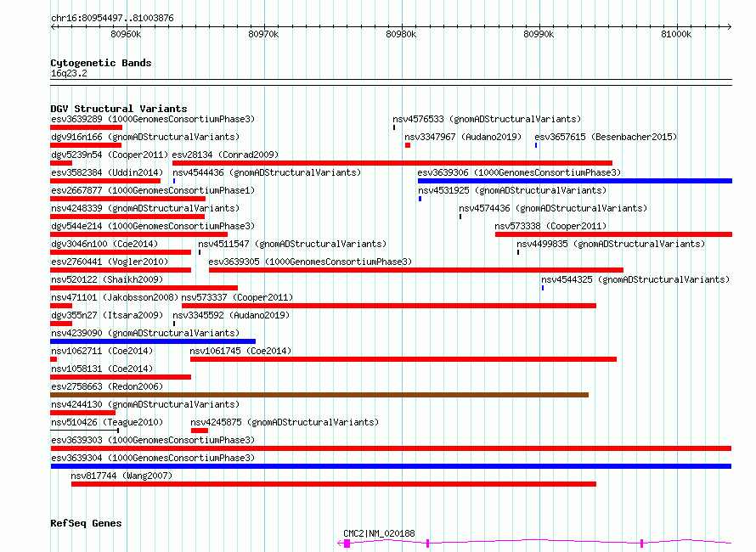Click the esv28134 (Conrad2009) variant label
The image size is (756, 552).
[225, 155]
